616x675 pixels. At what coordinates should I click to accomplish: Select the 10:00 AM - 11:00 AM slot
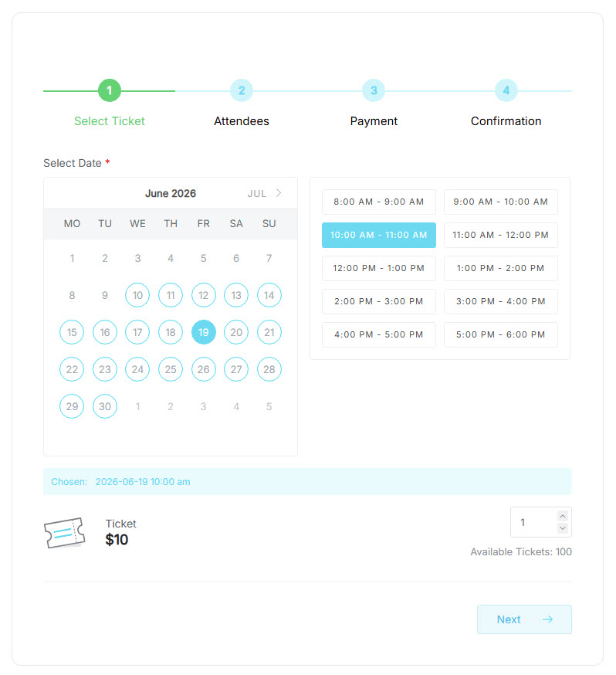click(x=378, y=235)
